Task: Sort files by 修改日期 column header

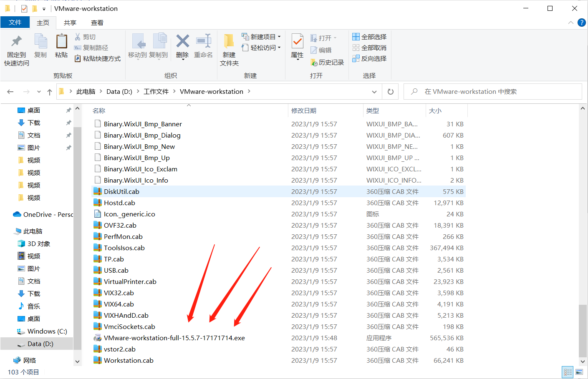Action: pos(304,110)
